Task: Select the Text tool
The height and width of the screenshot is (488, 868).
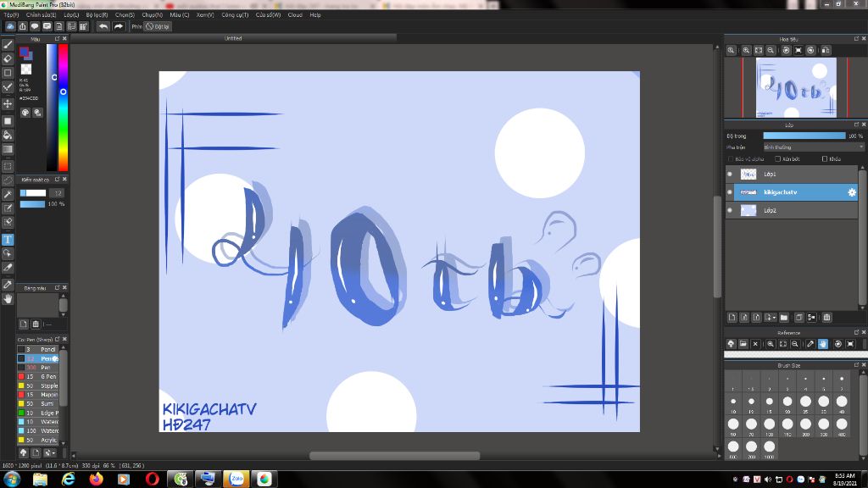Action: [x=8, y=240]
